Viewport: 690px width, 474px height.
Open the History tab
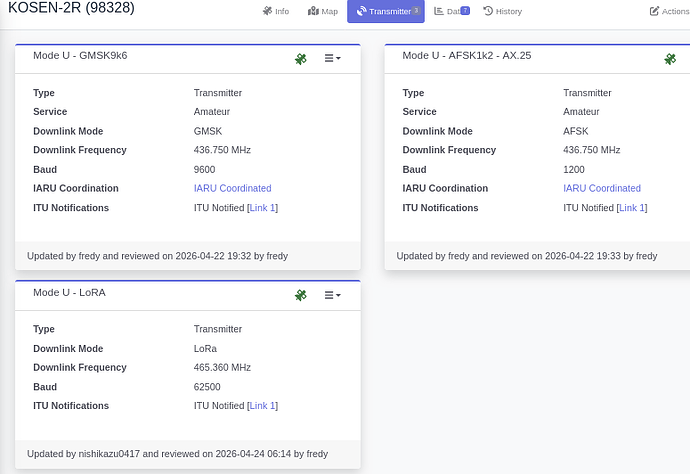tap(503, 11)
